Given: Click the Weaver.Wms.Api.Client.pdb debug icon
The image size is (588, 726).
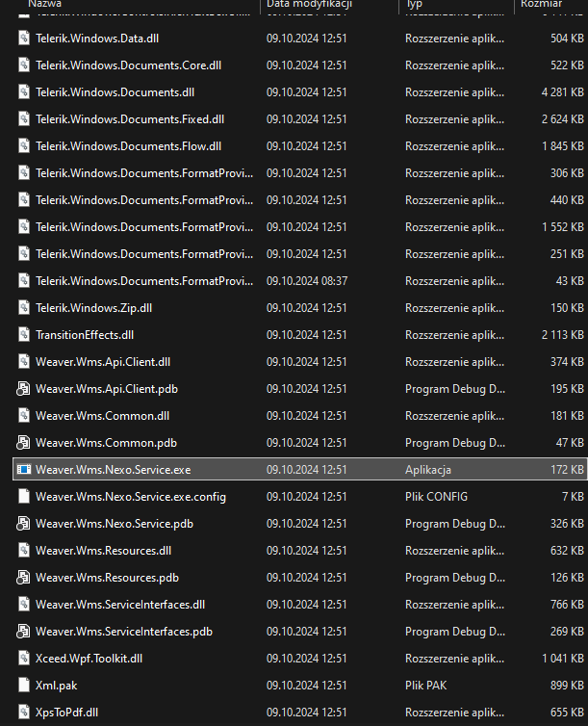Looking at the screenshot, I should (23, 388).
